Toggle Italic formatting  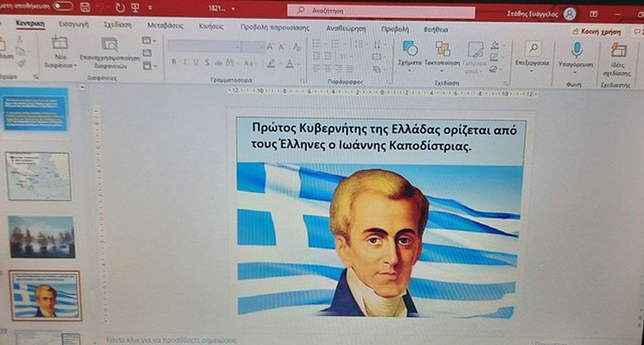185,63
